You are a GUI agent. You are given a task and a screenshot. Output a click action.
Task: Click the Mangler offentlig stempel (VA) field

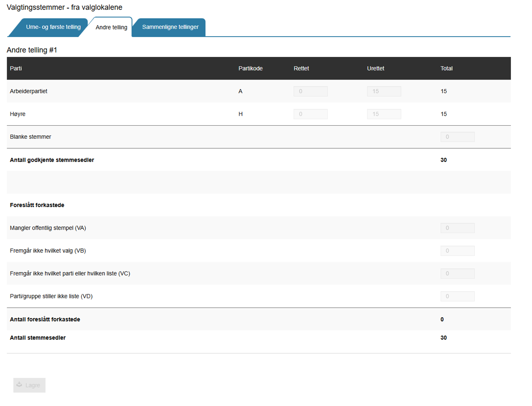pos(457,228)
